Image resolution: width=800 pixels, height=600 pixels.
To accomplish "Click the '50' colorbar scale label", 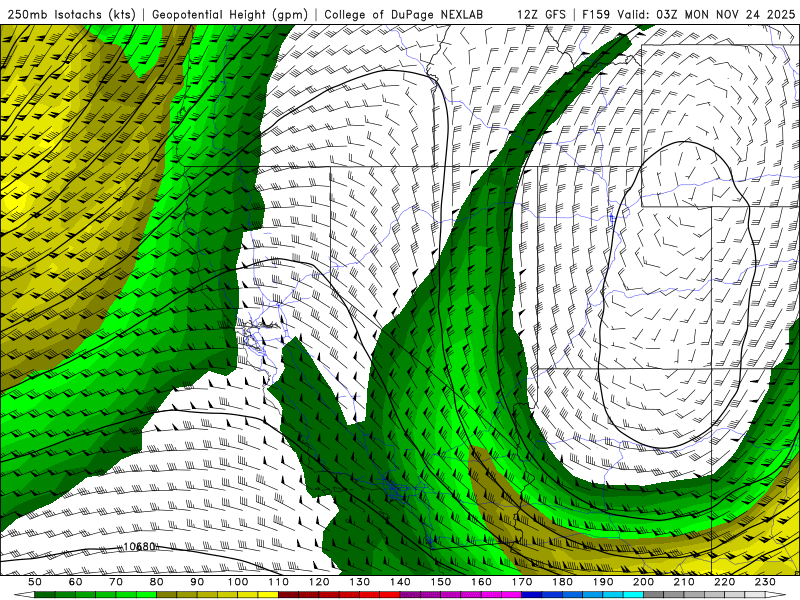I will point(35,582).
